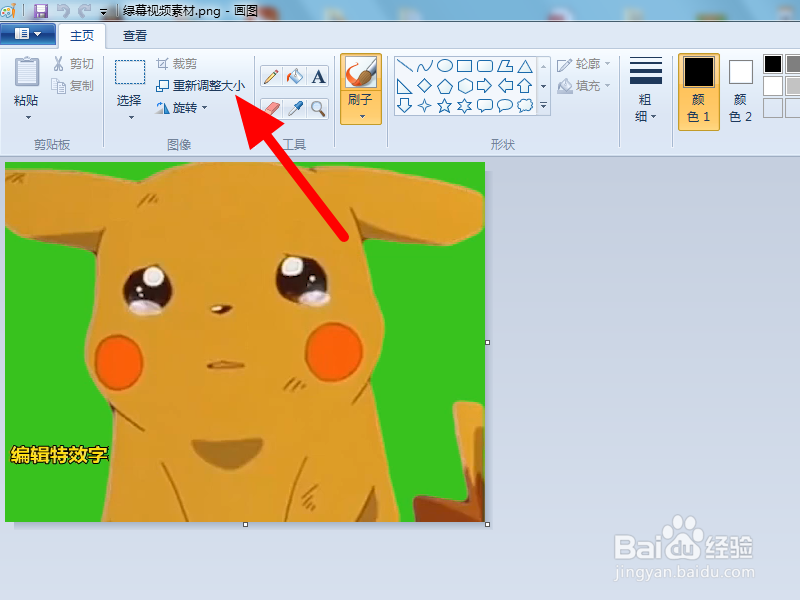Choose the Five-point star shape

coord(445,106)
